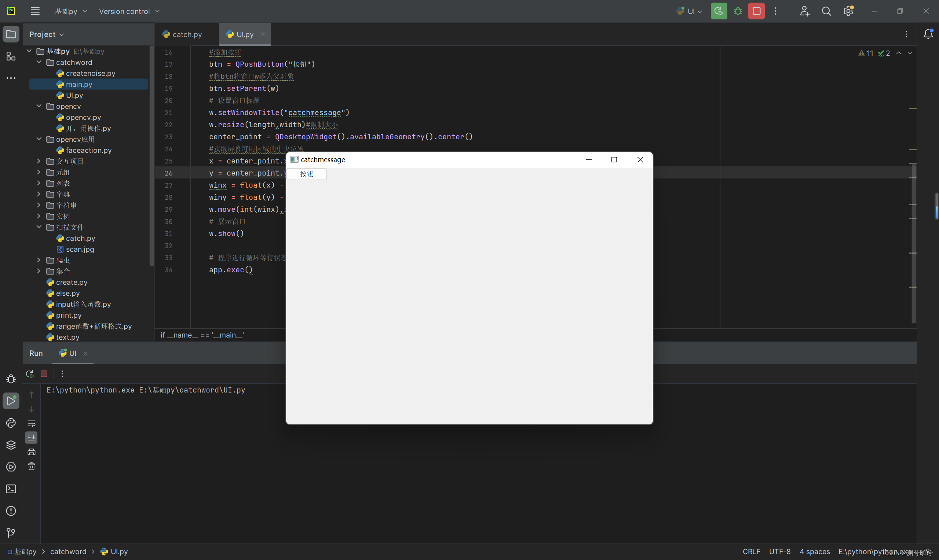Click the Debug bug icon in top toolbar
Image resolution: width=939 pixels, height=560 pixels.
(738, 11)
